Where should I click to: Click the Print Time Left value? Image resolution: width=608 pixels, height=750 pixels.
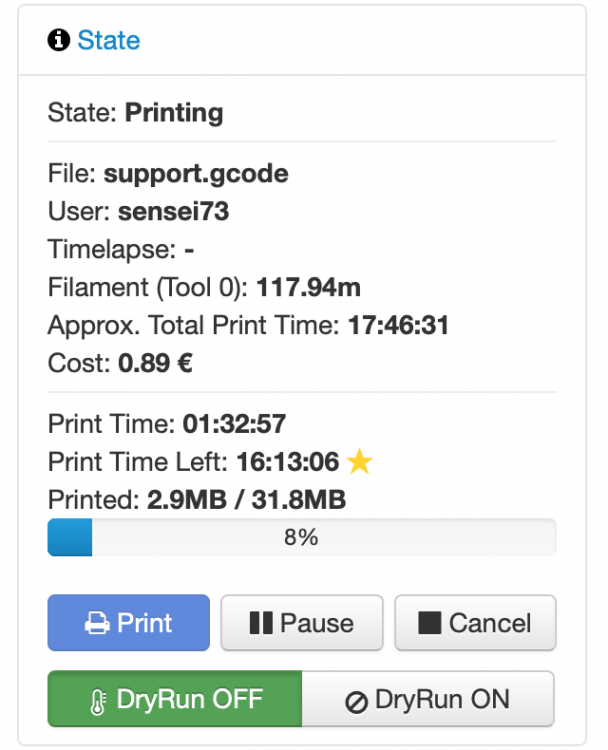tap(288, 462)
